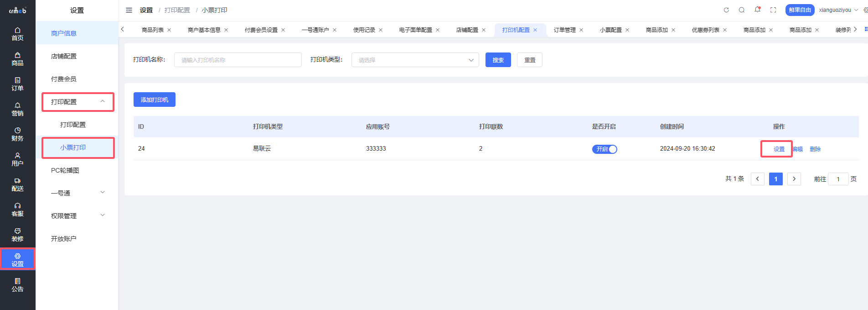This screenshot has width=868, height=310.
Task: Go to 首页 home in left sidebar
Action: click(x=17, y=34)
